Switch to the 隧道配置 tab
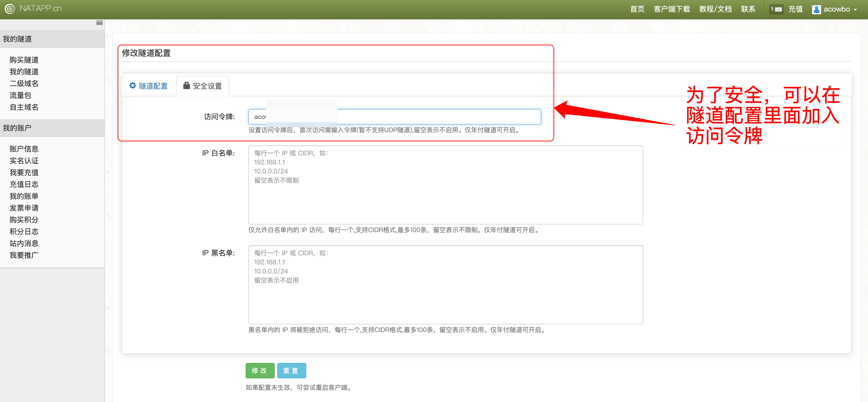 149,86
